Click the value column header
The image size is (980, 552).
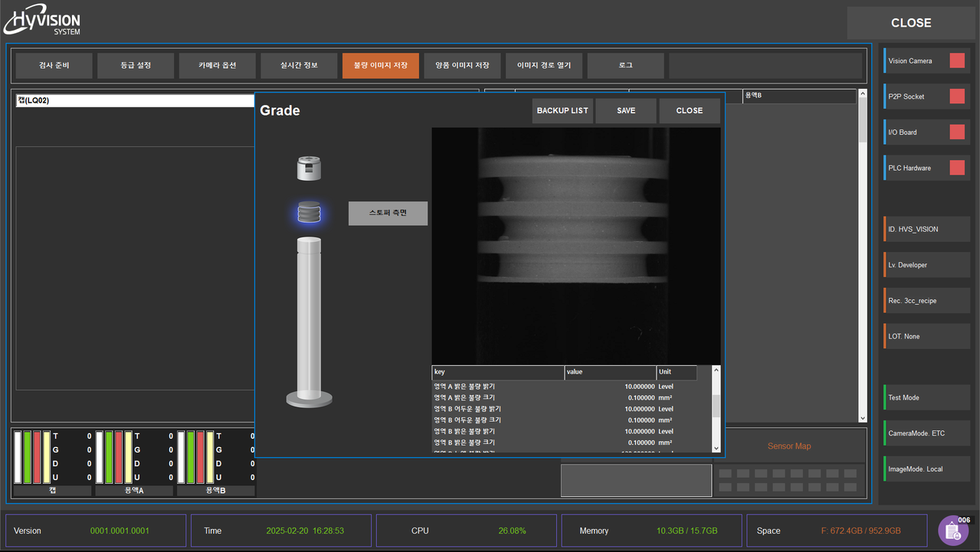(611, 372)
